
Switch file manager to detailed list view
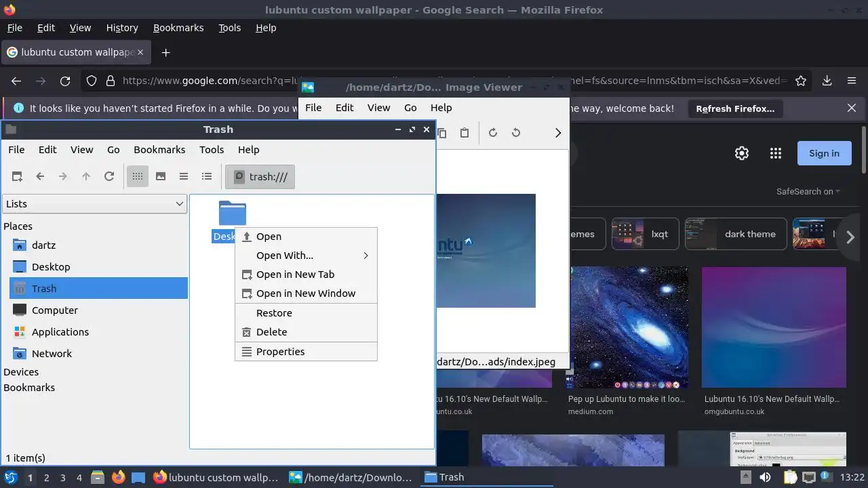tap(207, 176)
